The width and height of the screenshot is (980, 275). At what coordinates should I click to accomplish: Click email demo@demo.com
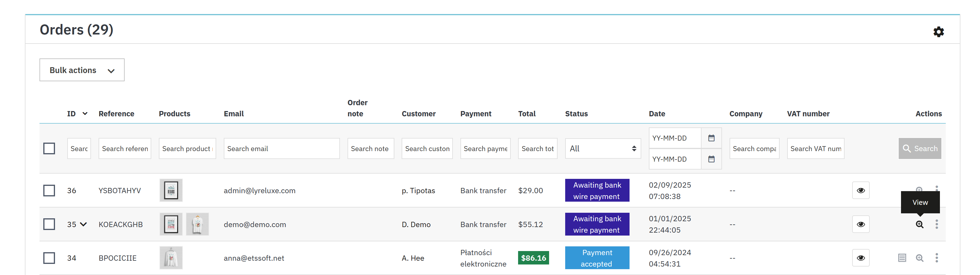coord(255,224)
